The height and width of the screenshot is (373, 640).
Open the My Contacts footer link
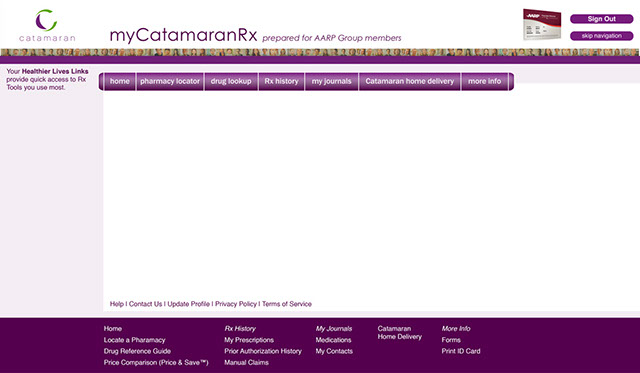click(x=334, y=351)
